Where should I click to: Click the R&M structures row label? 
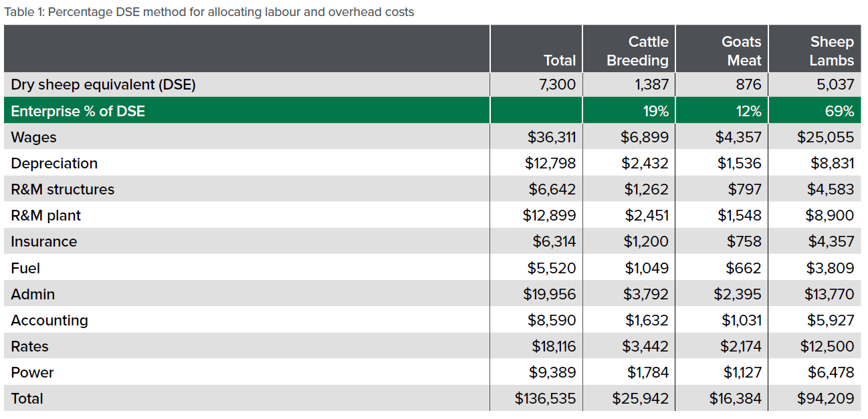62,189
